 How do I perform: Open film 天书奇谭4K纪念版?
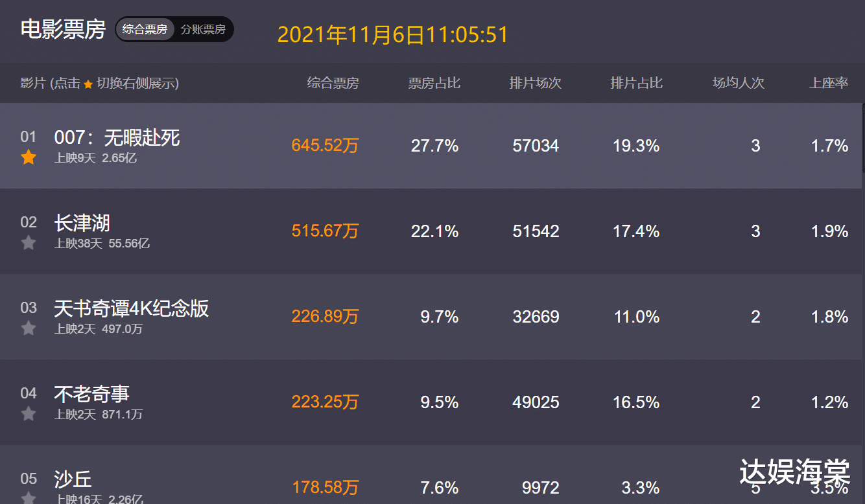(x=132, y=308)
